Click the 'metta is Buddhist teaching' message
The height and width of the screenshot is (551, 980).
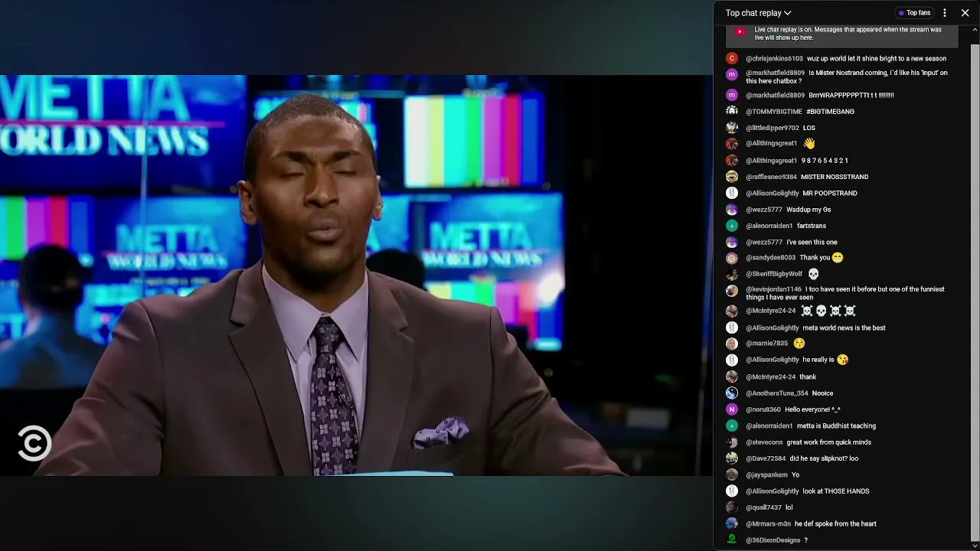(x=836, y=426)
